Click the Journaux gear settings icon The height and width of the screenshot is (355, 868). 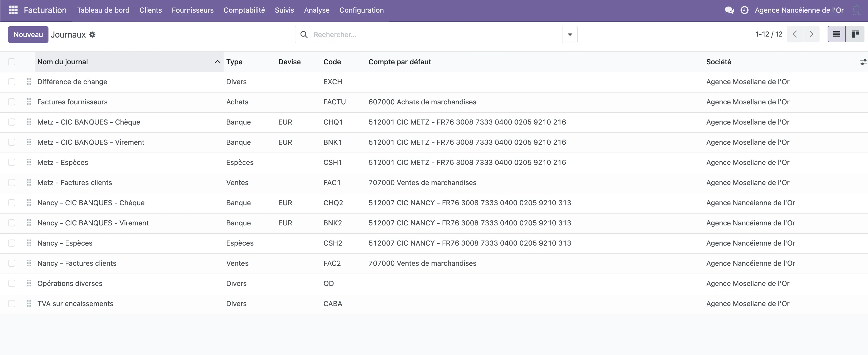(x=92, y=34)
